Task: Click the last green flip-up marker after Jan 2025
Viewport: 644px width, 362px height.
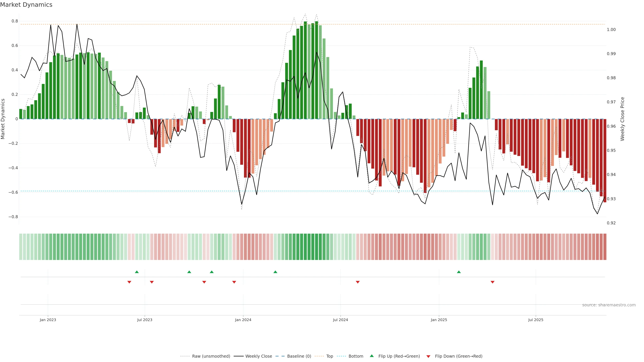Action: pos(459,272)
